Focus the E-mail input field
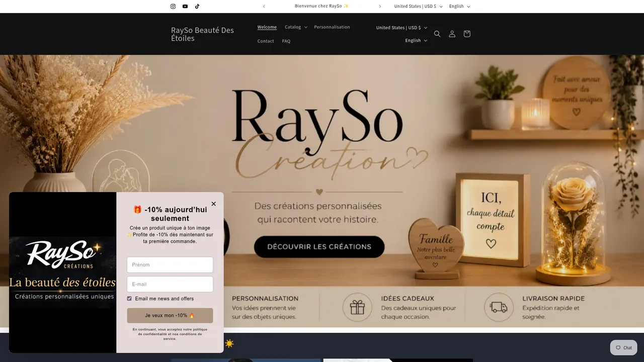The height and width of the screenshot is (362, 644). pyautogui.click(x=170, y=284)
